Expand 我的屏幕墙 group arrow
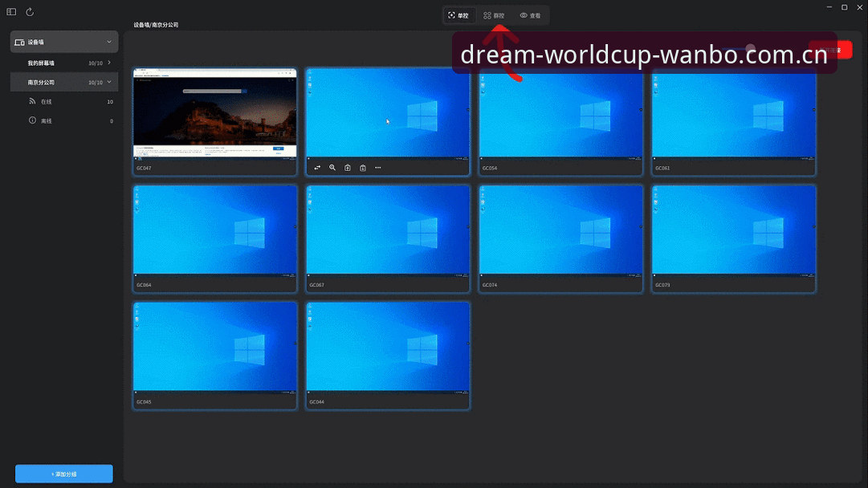Viewport: 868px width, 488px height. coord(109,63)
